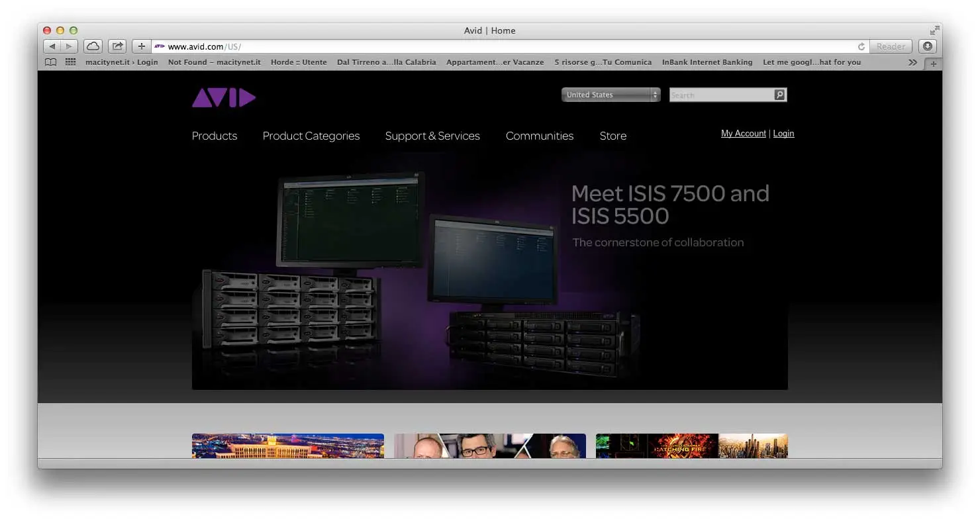The width and height of the screenshot is (980, 521).
Task: Open bookmark Horde :: Utente
Action: point(299,62)
